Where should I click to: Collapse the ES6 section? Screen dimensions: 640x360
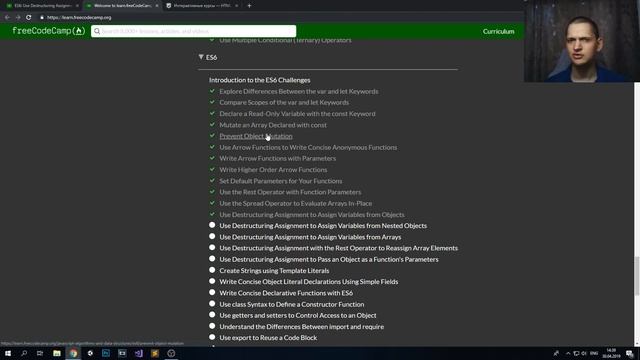click(x=201, y=57)
